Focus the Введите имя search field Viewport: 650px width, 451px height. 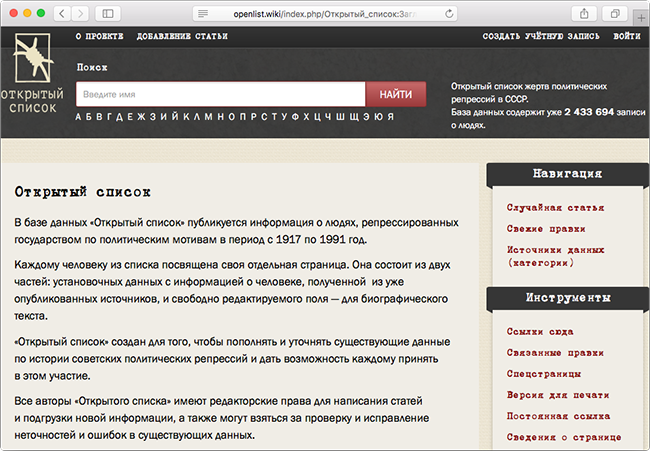pos(220,94)
